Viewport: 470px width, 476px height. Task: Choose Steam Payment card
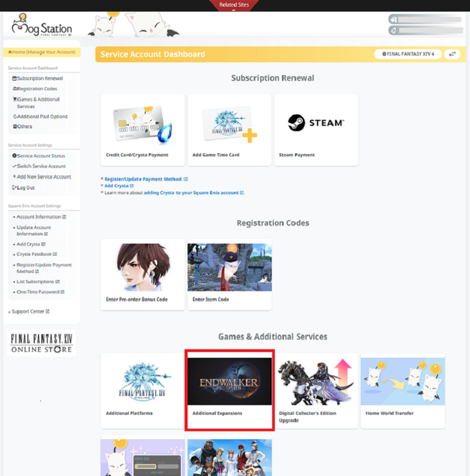pyautogui.click(x=316, y=130)
